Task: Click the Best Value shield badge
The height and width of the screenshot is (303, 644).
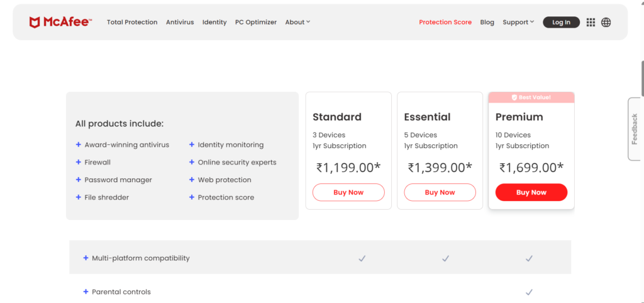Action: [x=514, y=98]
